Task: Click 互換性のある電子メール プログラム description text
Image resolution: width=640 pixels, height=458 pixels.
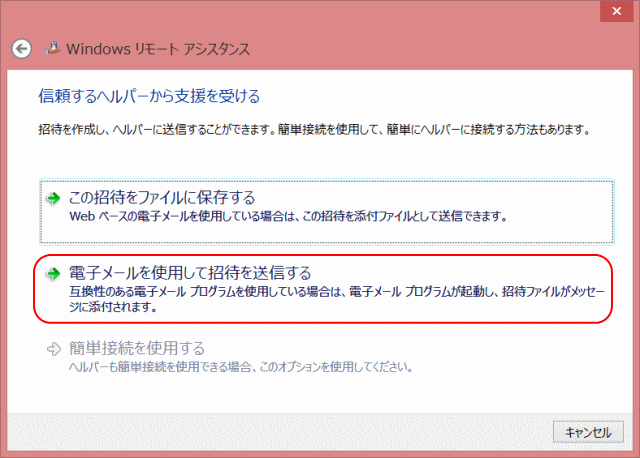Action: (337, 299)
